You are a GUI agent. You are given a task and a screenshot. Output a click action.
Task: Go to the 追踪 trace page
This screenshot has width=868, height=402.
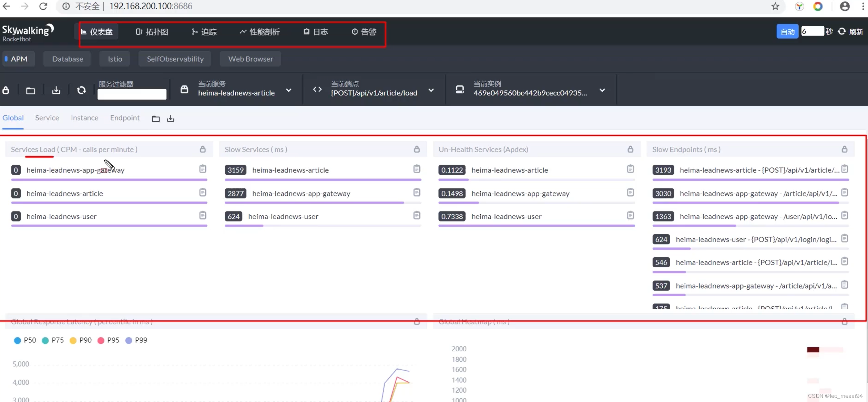[x=204, y=32]
